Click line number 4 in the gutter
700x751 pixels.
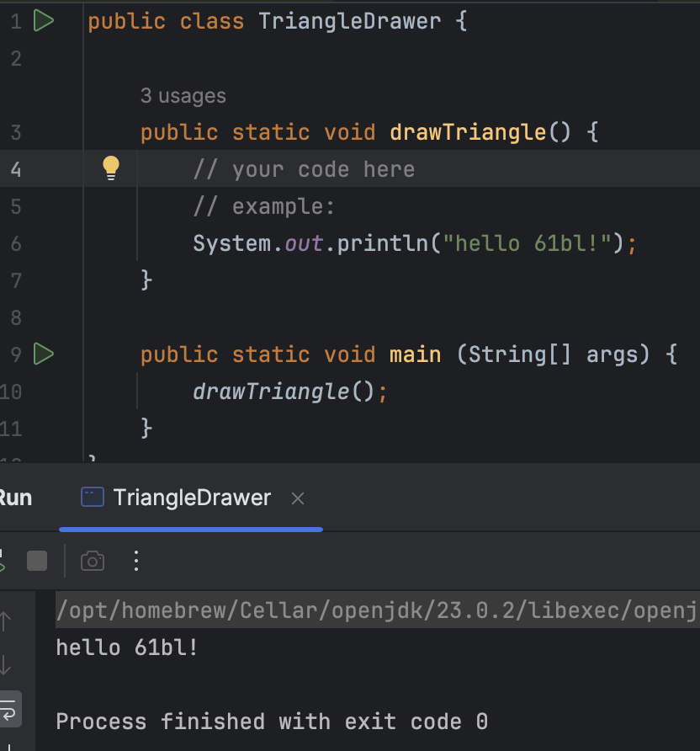(16, 168)
